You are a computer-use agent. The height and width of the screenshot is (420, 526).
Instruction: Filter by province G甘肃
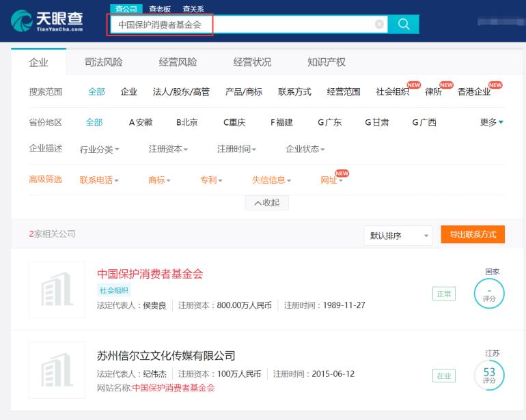click(x=376, y=122)
